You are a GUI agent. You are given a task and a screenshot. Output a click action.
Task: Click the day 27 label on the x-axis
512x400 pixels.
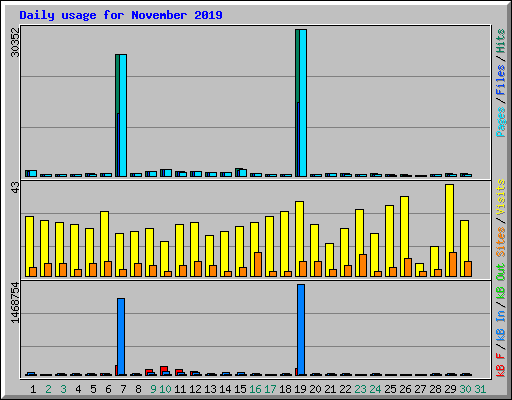(420, 389)
